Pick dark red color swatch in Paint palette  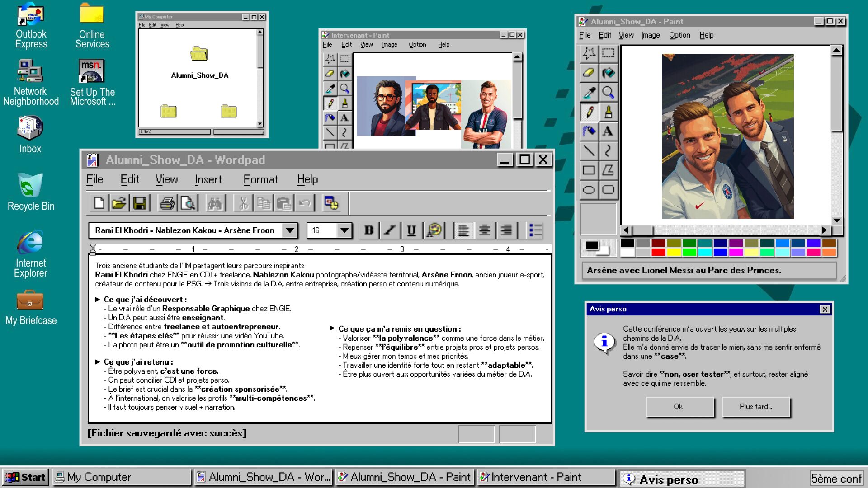coord(658,243)
